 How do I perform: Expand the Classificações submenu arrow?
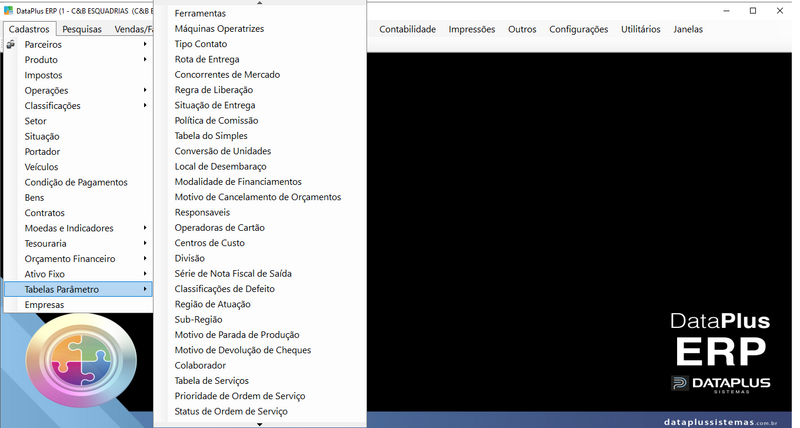coord(145,106)
